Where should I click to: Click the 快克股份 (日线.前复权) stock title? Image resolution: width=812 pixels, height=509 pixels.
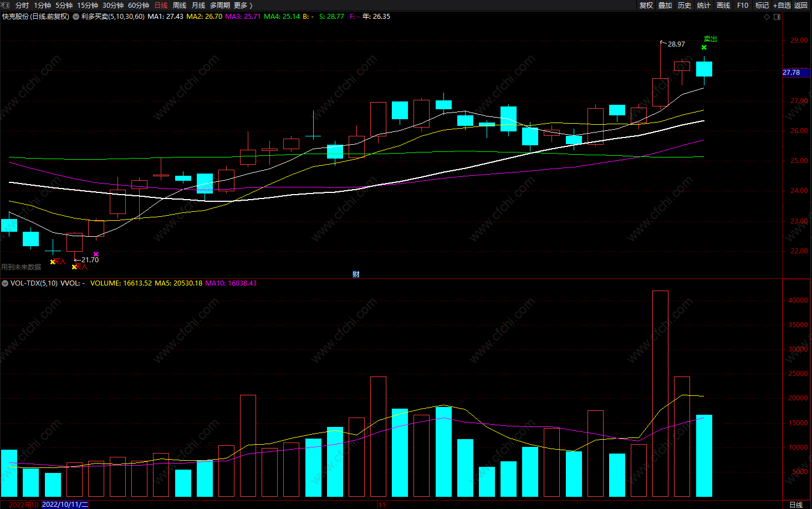[x=36, y=17]
